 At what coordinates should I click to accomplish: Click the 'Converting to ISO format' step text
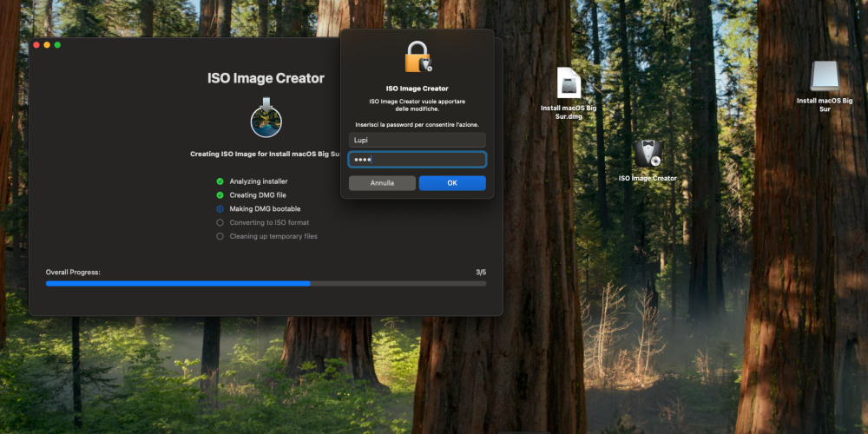tap(270, 222)
